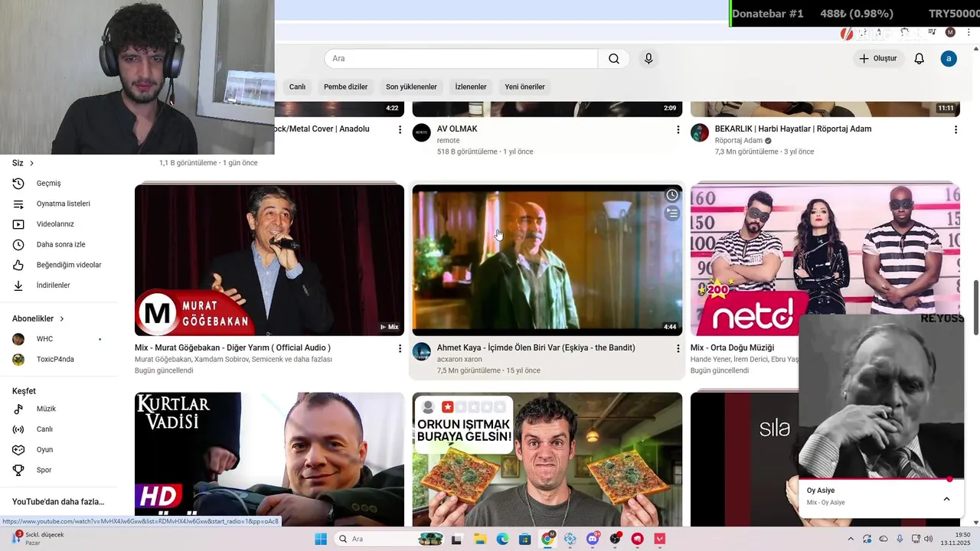Open BEKARLIK video options menu
980x551 pixels.
pos(955,130)
